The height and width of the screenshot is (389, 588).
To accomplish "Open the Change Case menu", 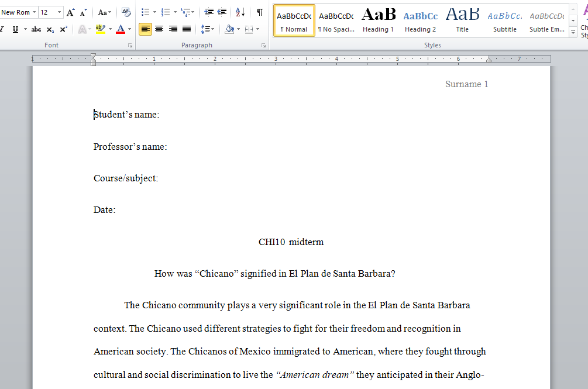I will tap(104, 13).
